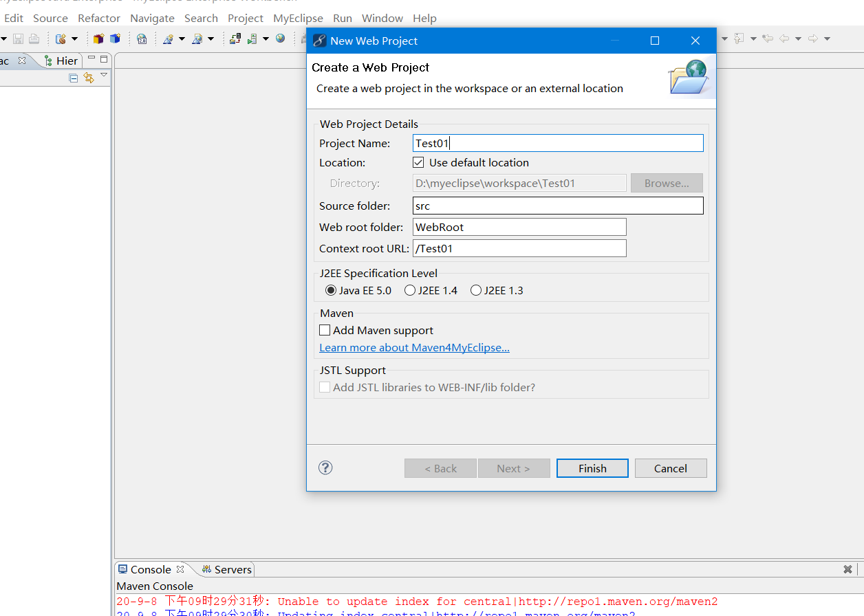Click the blue triangle new-wizard toolbar icon
The width and height of the screenshot is (864, 616).
pyautogui.click(x=168, y=39)
